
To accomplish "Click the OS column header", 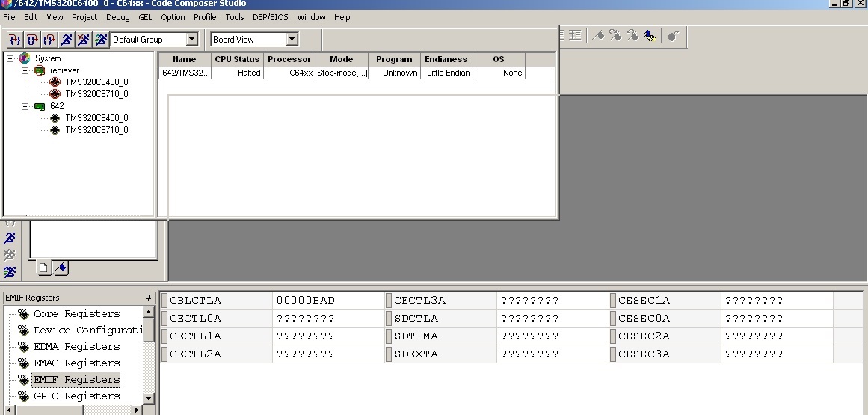I will 499,59.
